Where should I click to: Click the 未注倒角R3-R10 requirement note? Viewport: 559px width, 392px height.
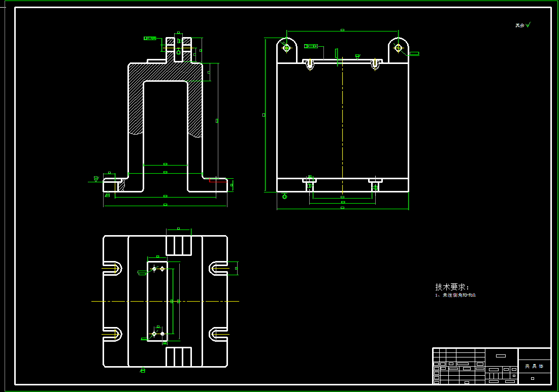click(x=456, y=293)
